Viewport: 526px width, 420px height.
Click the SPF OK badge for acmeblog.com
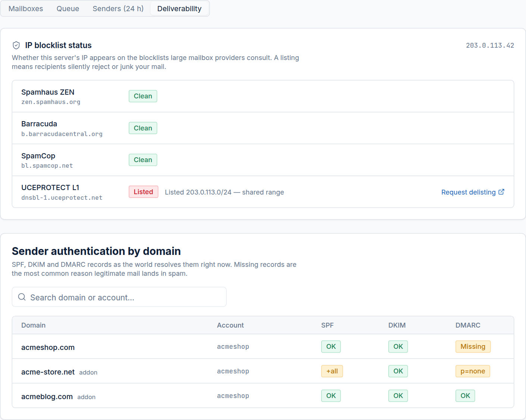[331, 396]
